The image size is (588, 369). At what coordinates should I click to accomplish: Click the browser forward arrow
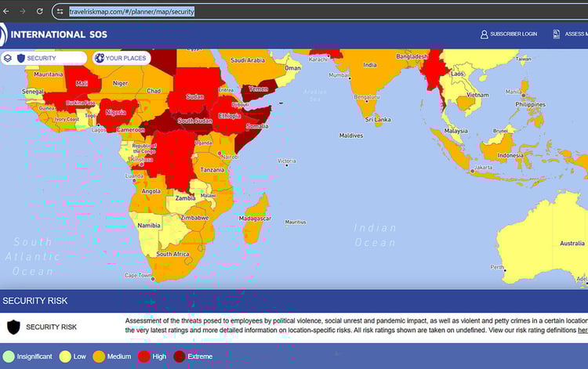pos(22,12)
